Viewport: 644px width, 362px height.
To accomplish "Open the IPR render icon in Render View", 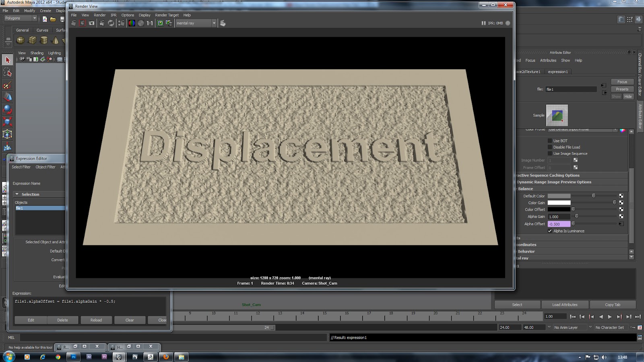I will [x=102, y=23].
